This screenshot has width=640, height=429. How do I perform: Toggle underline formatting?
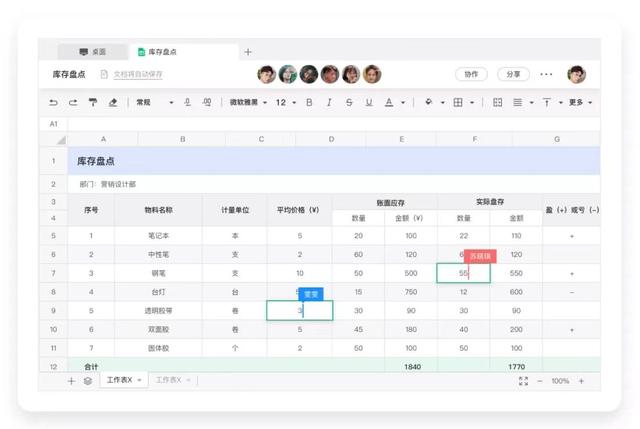tap(369, 102)
